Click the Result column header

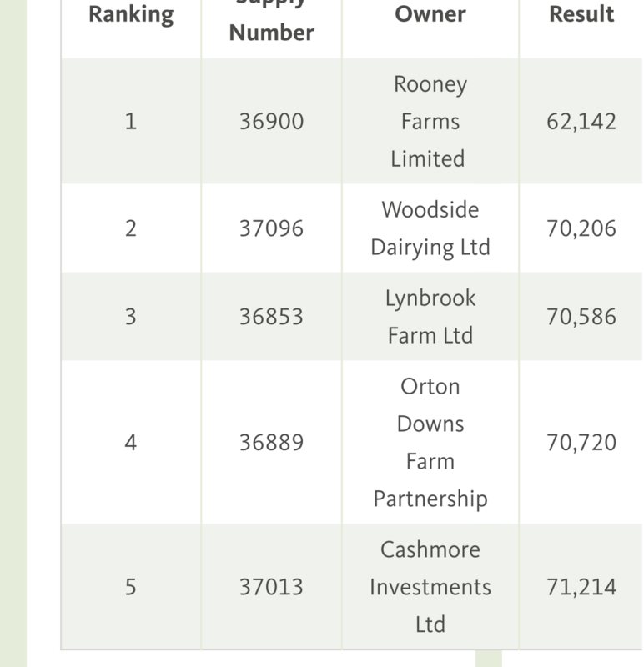click(x=581, y=15)
